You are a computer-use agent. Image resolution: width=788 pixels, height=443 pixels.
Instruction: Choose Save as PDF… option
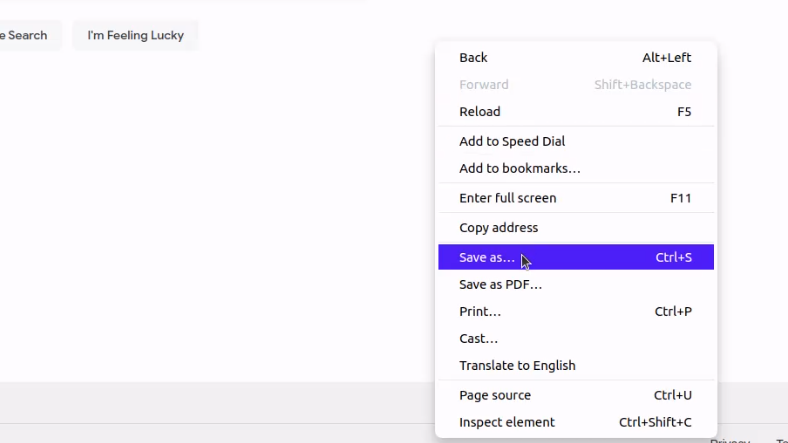pos(500,285)
